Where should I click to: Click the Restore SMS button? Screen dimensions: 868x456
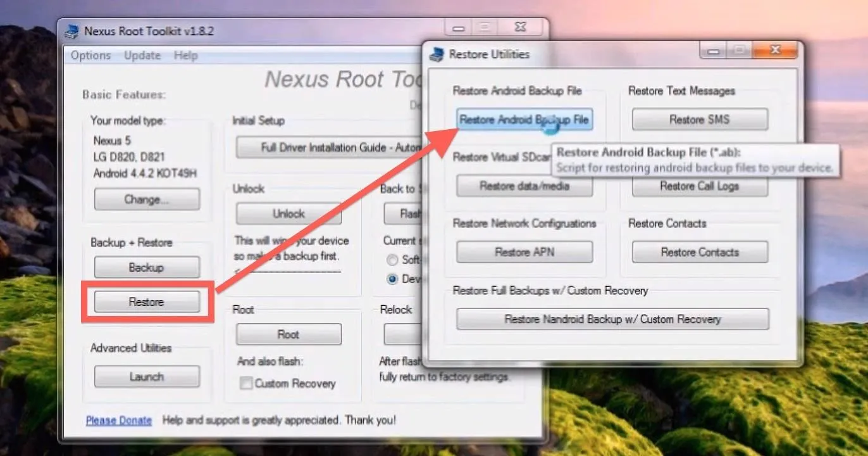pos(700,119)
